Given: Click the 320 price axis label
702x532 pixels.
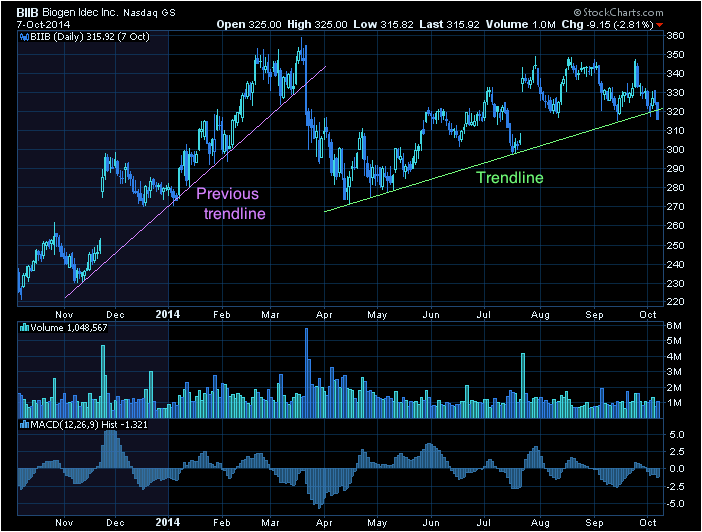Looking at the screenshot, I should tap(676, 112).
